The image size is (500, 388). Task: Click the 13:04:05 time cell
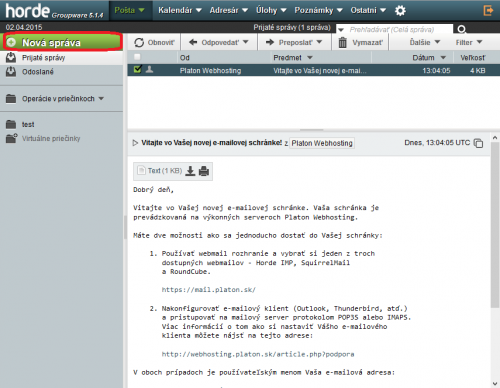coord(436,71)
